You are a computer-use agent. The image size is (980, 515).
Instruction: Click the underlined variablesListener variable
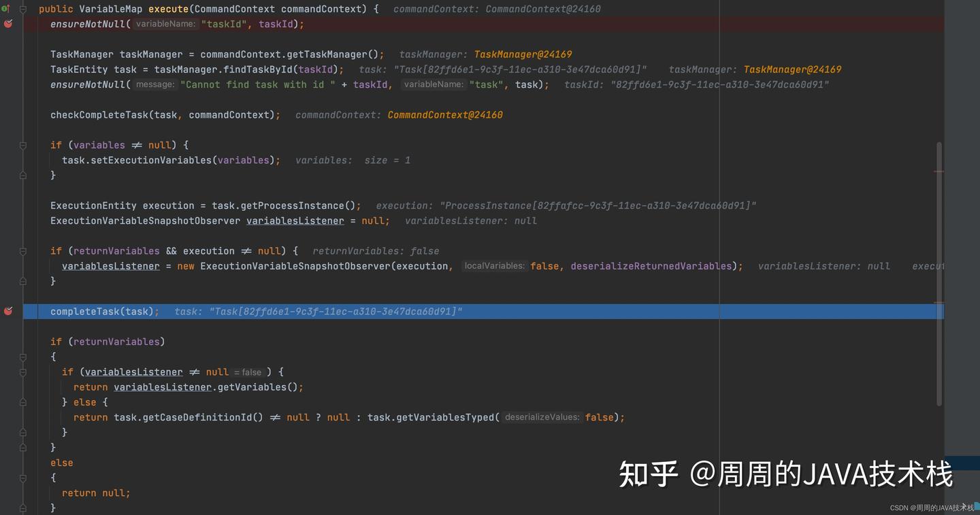295,220
